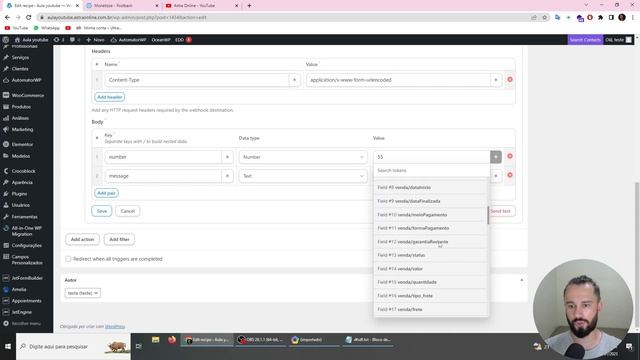Switch to Edit recipe browser tab

coord(42,6)
